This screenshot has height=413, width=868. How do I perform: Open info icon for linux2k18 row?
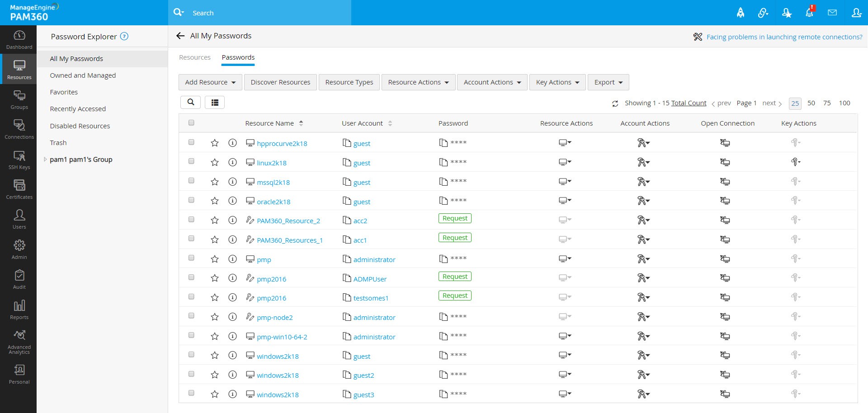[x=232, y=162]
